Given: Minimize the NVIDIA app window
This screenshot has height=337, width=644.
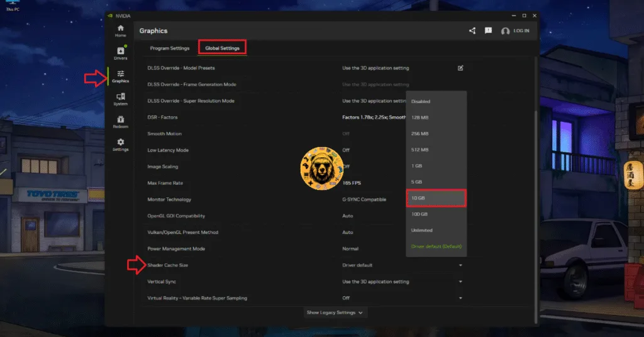Looking at the screenshot, I should pyautogui.click(x=513, y=16).
